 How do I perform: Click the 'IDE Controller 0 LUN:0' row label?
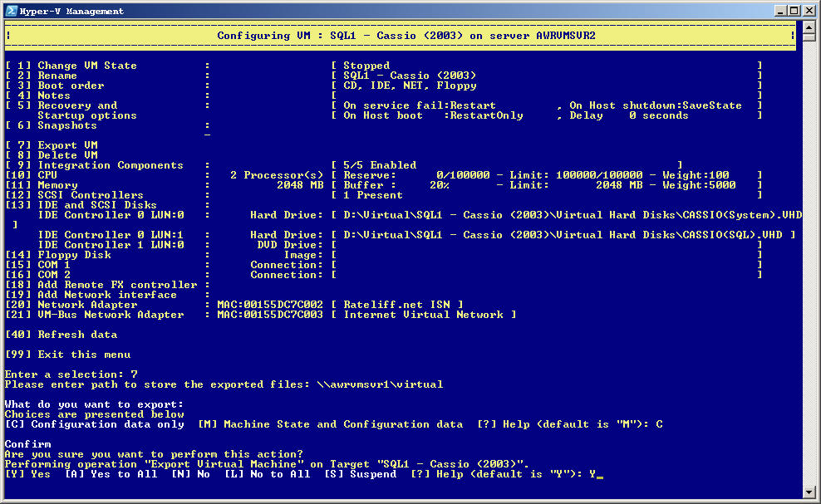(111, 214)
